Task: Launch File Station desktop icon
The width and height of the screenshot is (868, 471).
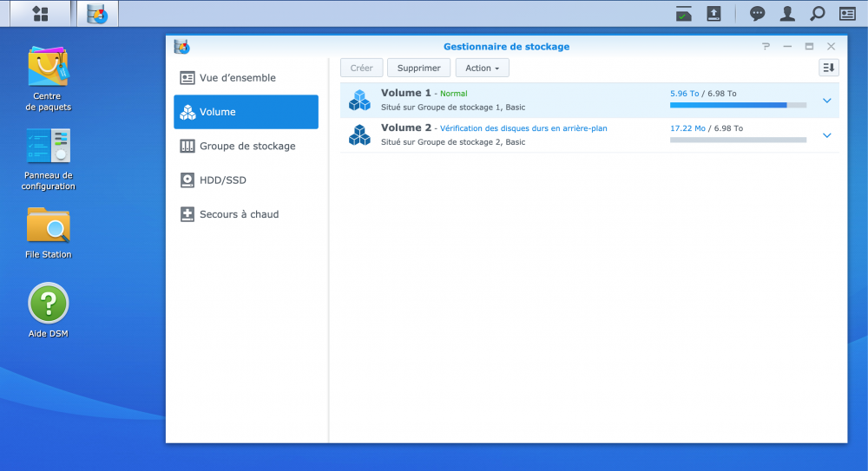Action: click(48, 233)
